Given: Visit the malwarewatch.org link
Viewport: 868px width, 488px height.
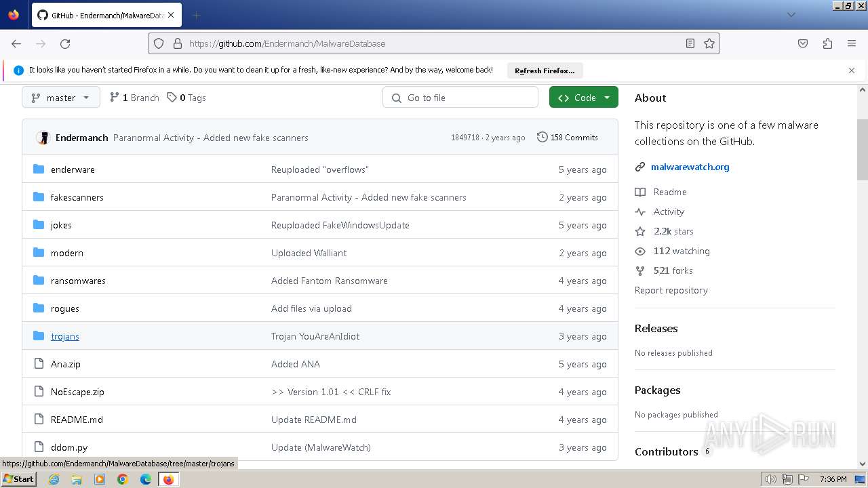Looking at the screenshot, I should (690, 167).
